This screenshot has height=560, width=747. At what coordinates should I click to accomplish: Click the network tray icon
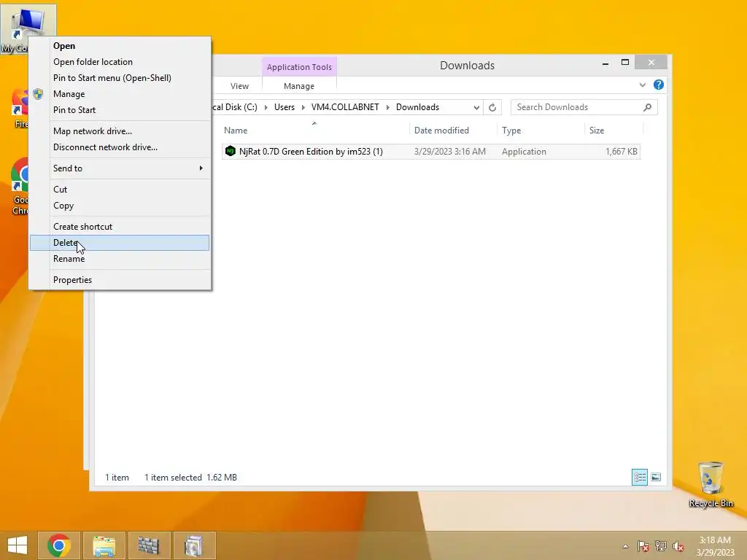[661, 546]
